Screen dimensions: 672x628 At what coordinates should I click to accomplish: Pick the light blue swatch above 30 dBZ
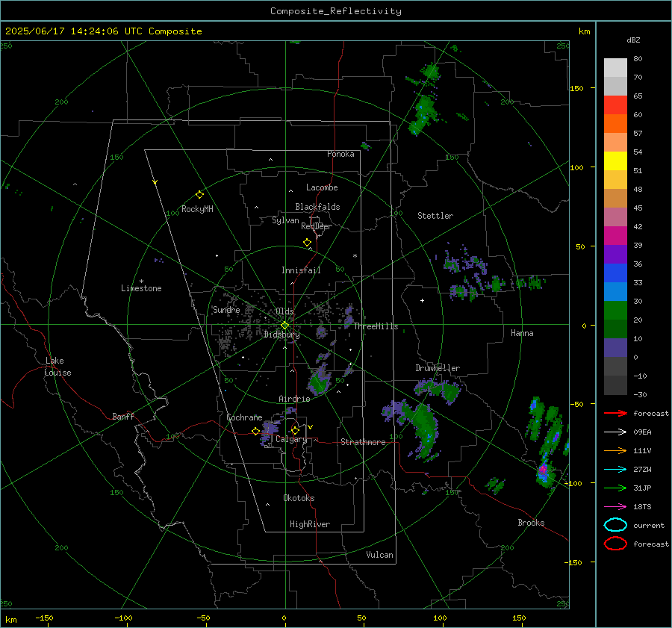pos(615,291)
